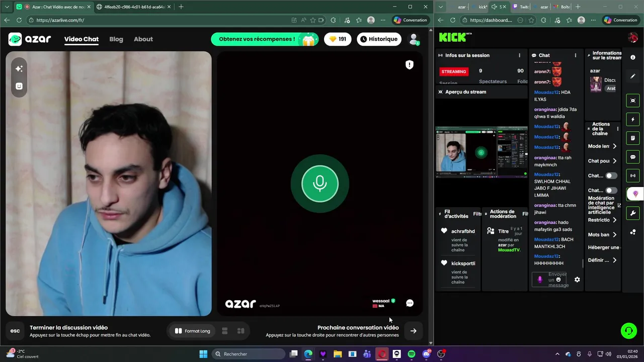Toggle the moderation log sidebar icon
Screen dimensions: 644x362
pos(633,138)
